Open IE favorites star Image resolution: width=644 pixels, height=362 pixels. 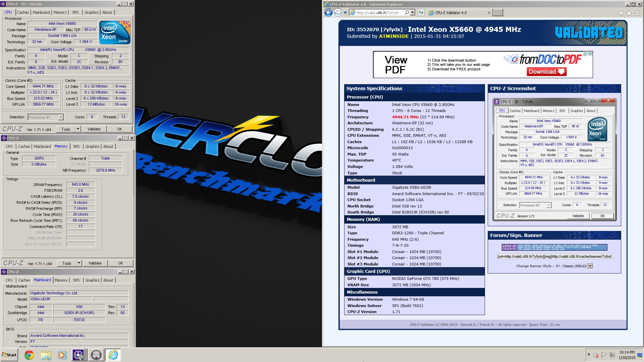pyautogui.click(x=629, y=13)
